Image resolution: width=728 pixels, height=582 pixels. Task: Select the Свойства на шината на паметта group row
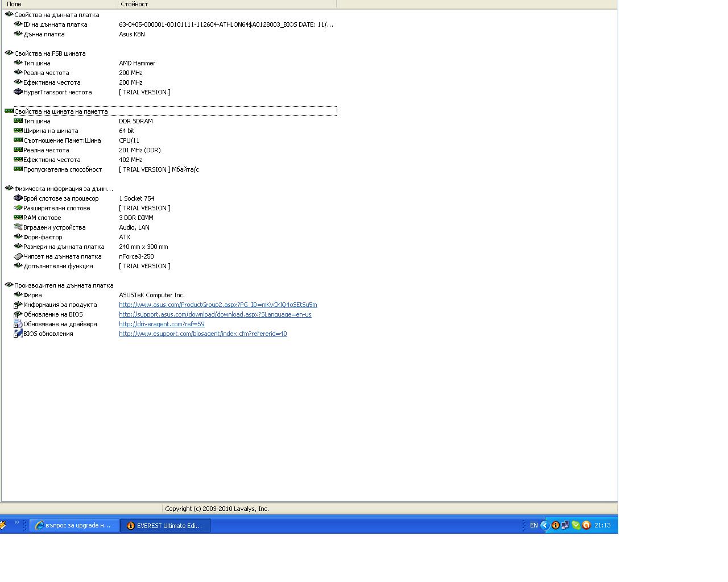pyautogui.click(x=61, y=111)
